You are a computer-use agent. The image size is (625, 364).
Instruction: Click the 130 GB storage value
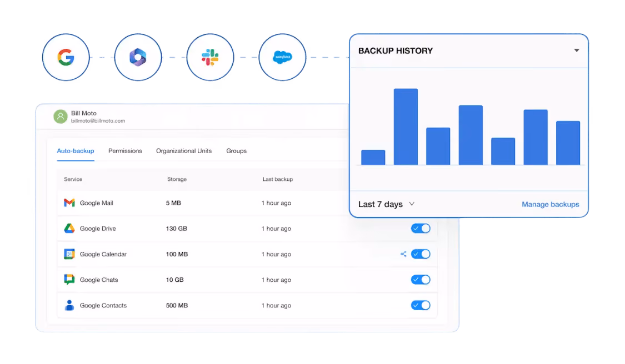pos(176,229)
